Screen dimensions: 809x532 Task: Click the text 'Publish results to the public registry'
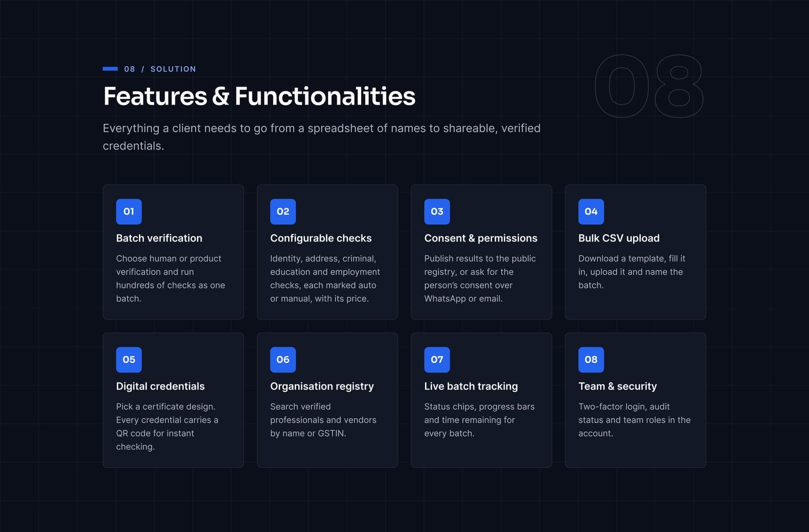(x=480, y=278)
